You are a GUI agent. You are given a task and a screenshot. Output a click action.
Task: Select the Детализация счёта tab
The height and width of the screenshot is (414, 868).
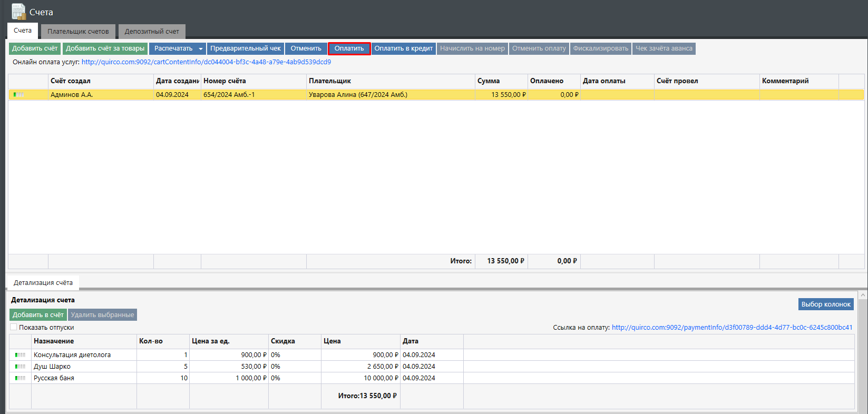43,283
